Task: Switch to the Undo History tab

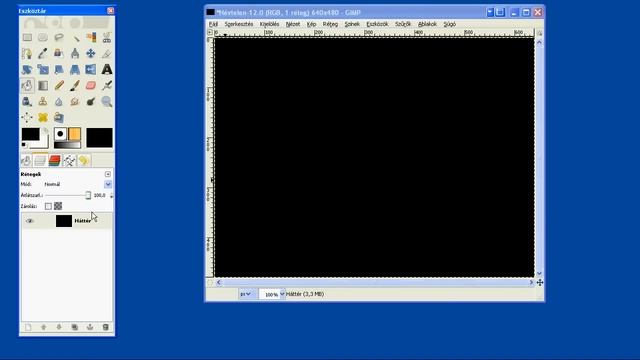Action: coord(84,160)
